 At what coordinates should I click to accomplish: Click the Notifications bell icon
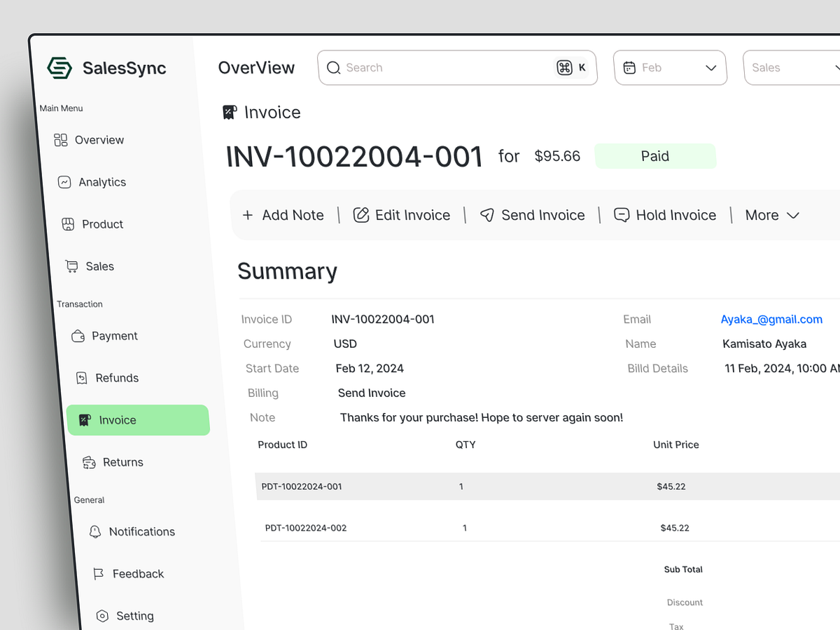[94, 531]
